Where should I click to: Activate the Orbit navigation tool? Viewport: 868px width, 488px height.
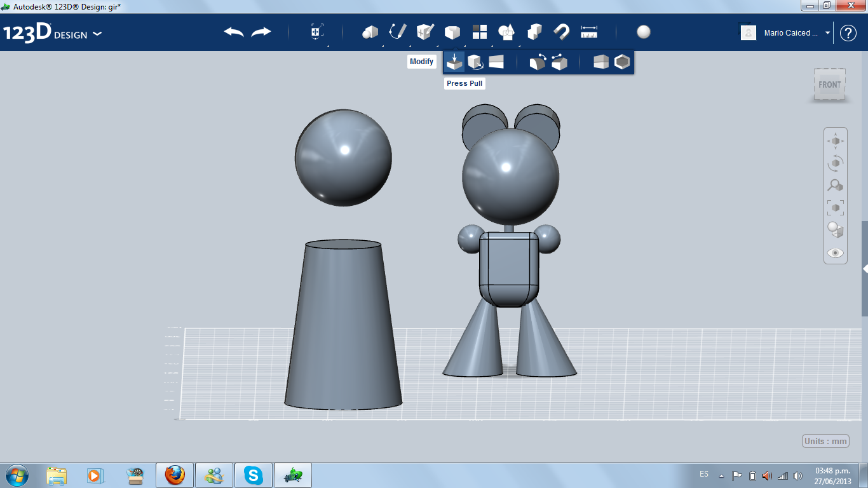pyautogui.click(x=836, y=163)
